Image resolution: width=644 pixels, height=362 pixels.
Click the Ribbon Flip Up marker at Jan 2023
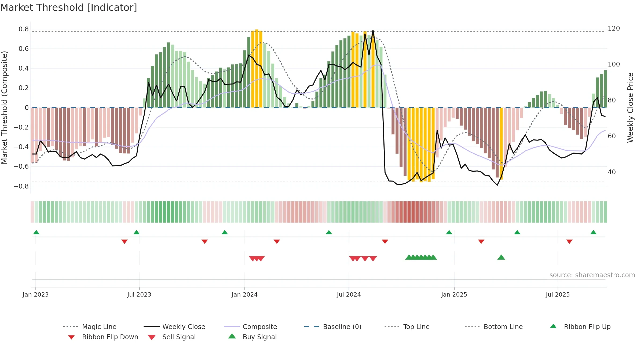point(36,232)
